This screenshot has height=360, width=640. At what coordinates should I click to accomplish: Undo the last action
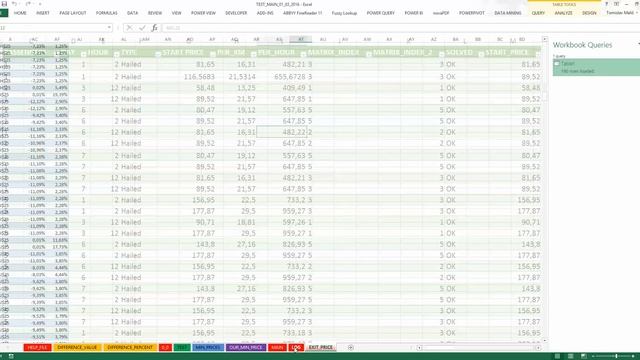click(14, 4)
